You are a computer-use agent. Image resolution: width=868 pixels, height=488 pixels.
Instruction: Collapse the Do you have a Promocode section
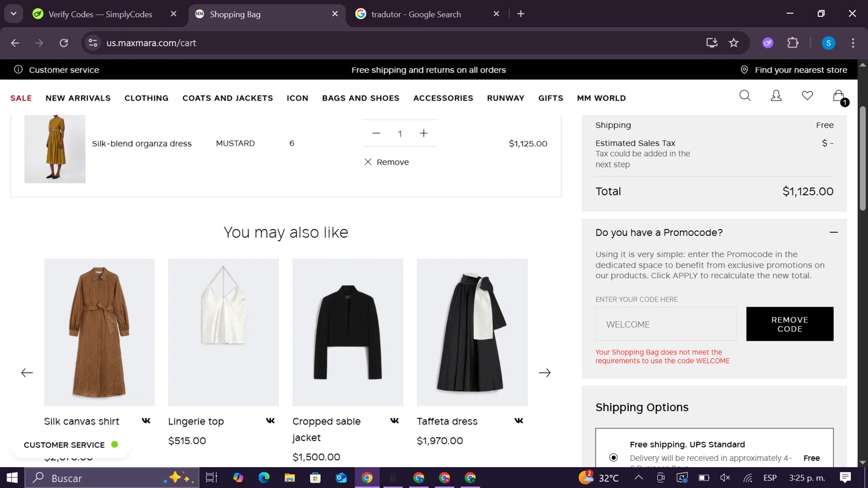pos(833,232)
